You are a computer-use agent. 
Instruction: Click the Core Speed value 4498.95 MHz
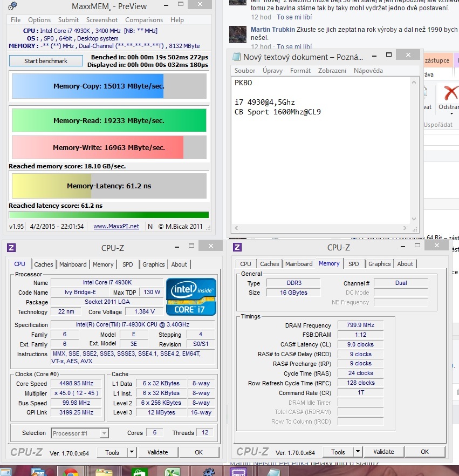[x=76, y=383]
